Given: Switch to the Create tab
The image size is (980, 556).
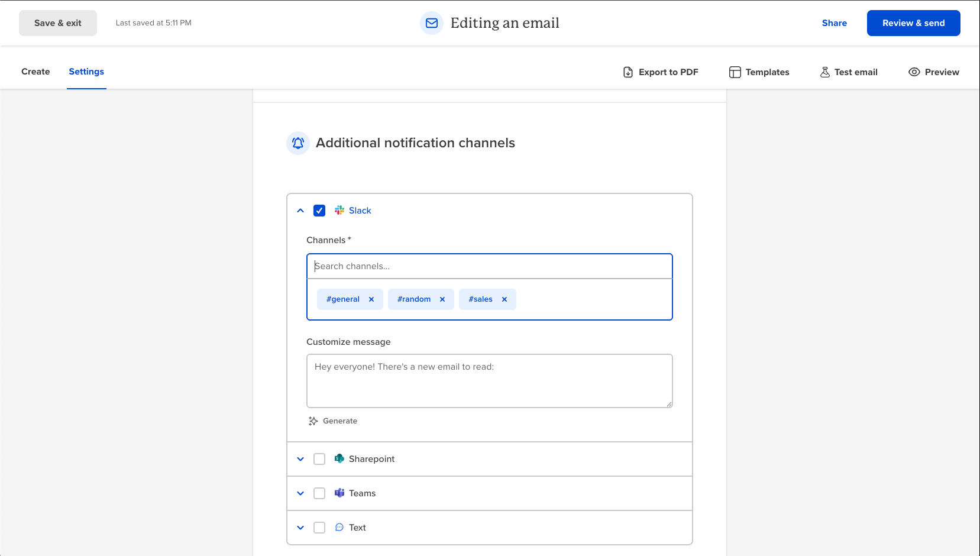Looking at the screenshot, I should pyautogui.click(x=35, y=72).
